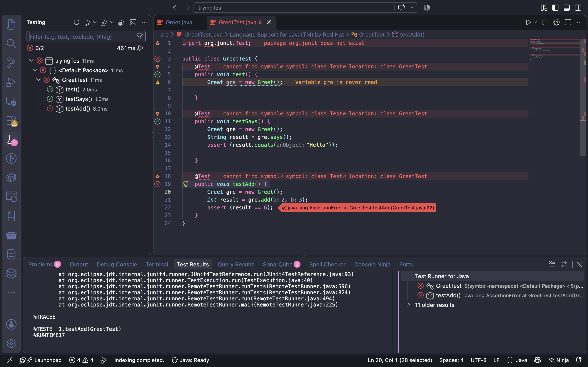Click the filter funnel icon in the test filter box
The width and height of the screenshot is (588, 367).
point(139,37)
